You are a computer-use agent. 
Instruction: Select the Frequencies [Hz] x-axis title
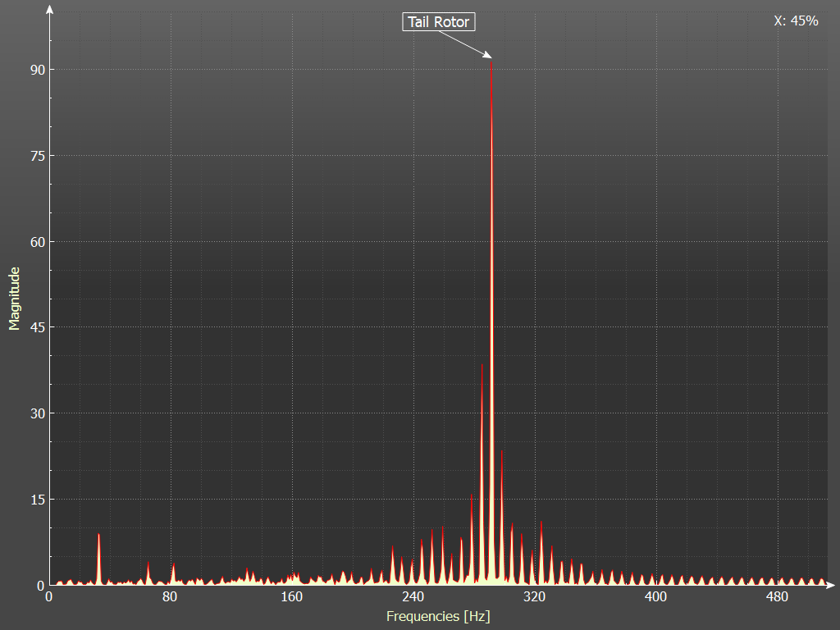click(437, 615)
